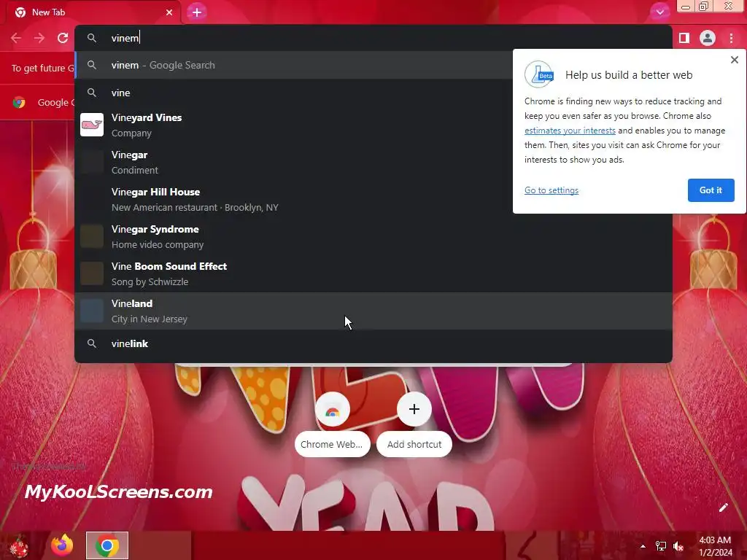Show hidden system tray icons arrow
The height and width of the screenshot is (560, 747).
(x=643, y=546)
